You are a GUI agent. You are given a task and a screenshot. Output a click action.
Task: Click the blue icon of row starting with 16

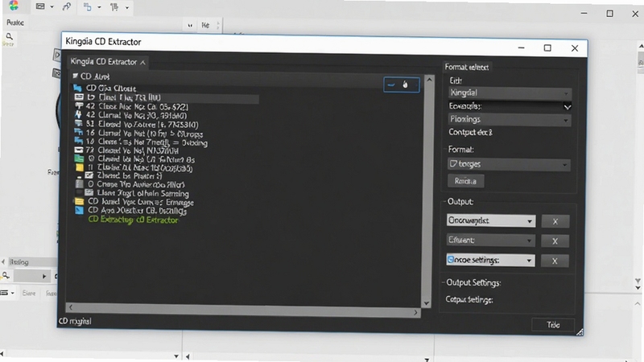pyautogui.click(x=78, y=132)
